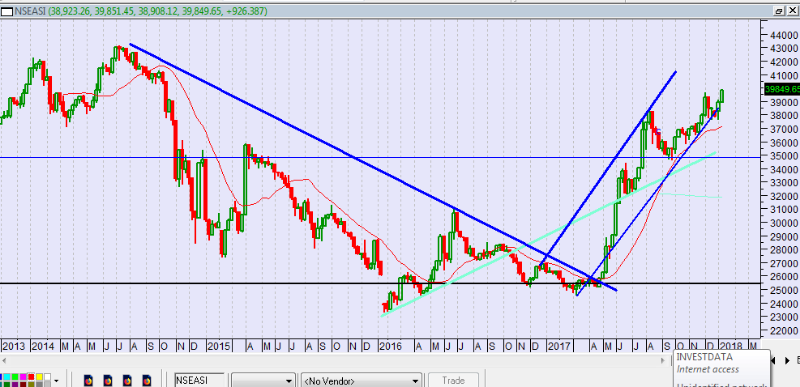Click the 2016 label on the date axis
The image size is (800, 387).
point(392,346)
